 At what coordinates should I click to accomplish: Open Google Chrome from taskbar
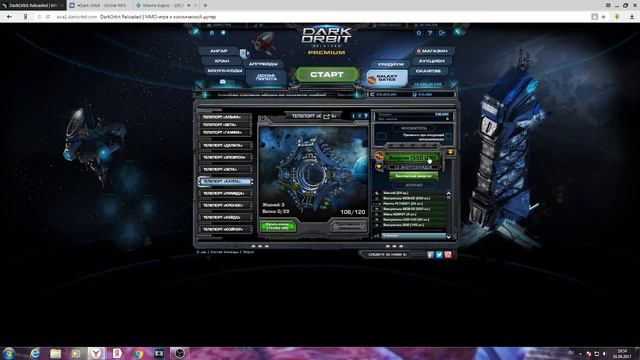[x=138, y=353]
